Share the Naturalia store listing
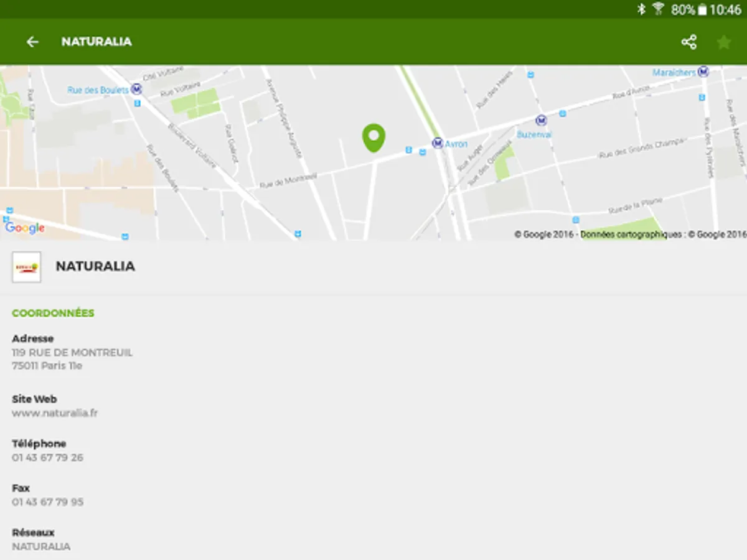This screenshot has height=560, width=747. [x=688, y=42]
